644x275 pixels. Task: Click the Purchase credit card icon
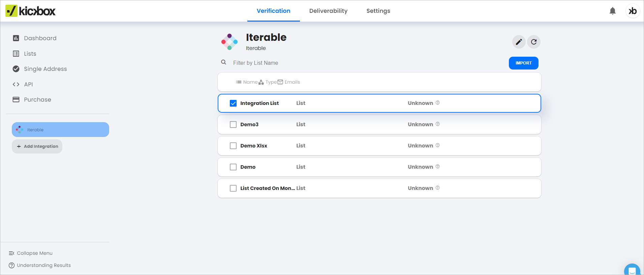click(x=16, y=100)
